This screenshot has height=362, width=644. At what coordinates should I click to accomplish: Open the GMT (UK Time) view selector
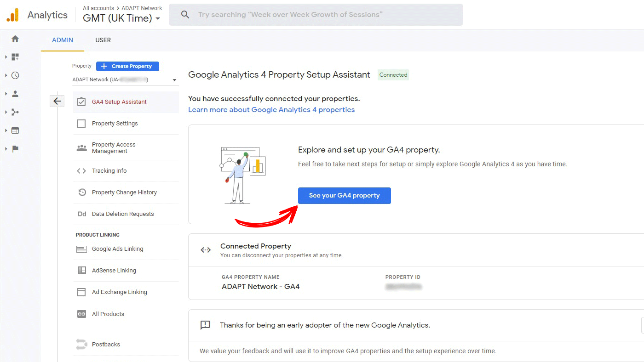121,18
